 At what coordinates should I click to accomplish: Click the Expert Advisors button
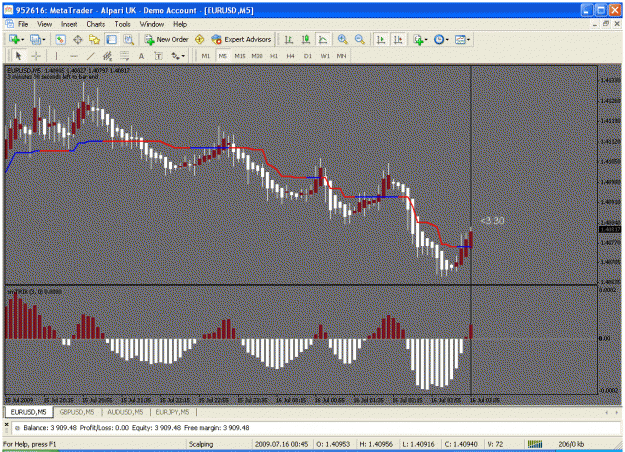(x=242, y=39)
